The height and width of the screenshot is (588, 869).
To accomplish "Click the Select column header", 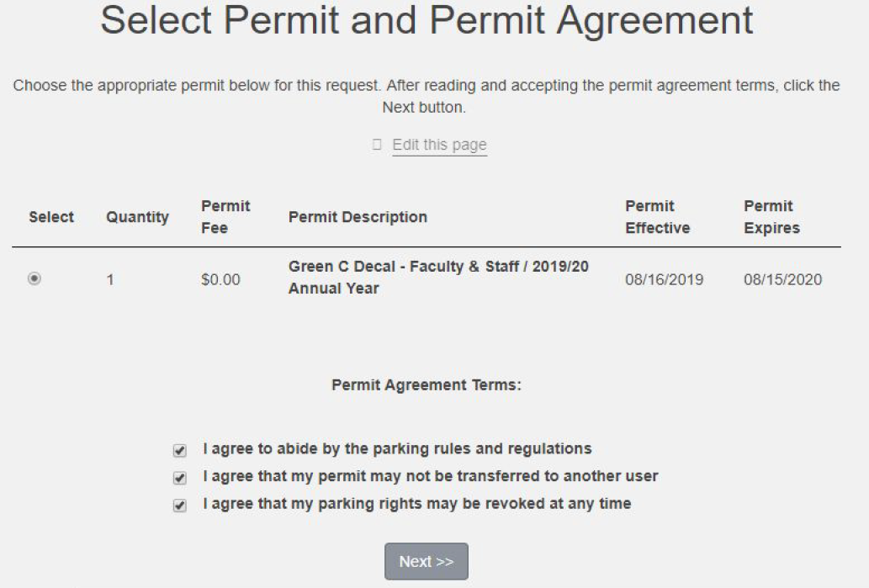I will point(51,217).
